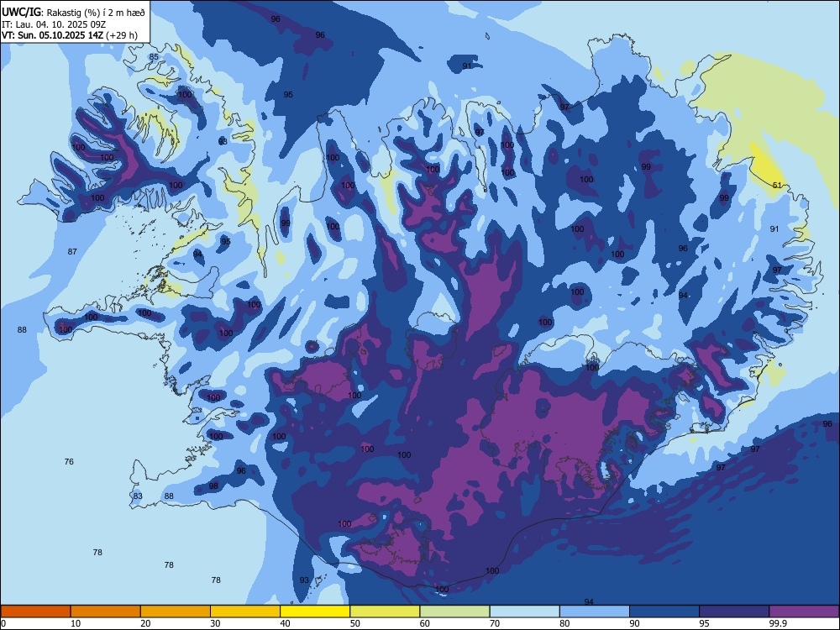The image size is (840, 630).
Task: Click the title "UWC/IG: Rakastig (%) í 2 m hæð"
Action: point(73,12)
